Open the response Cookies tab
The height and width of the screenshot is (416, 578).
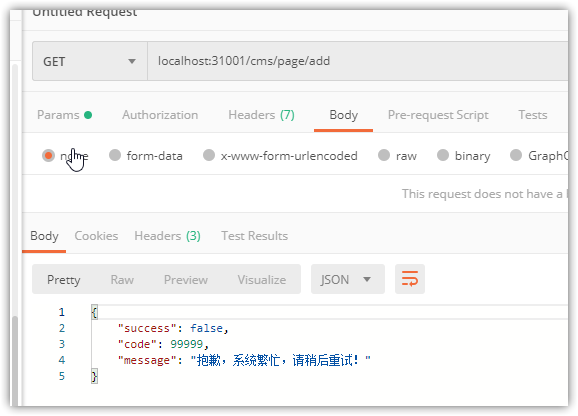point(96,236)
